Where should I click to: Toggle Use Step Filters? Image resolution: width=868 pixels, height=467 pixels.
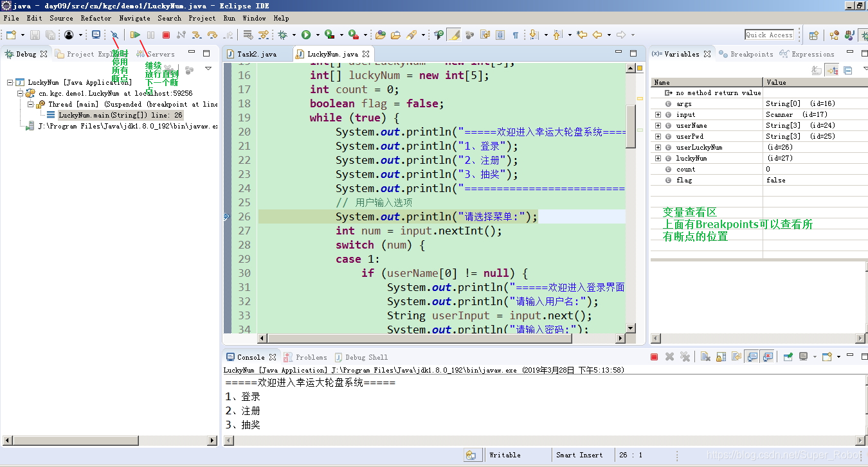tap(264, 35)
